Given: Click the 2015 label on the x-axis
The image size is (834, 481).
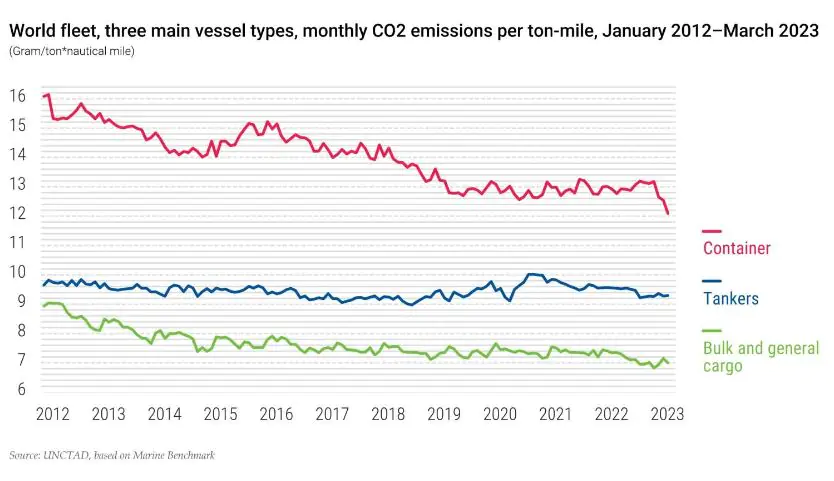Looking at the screenshot, I should (221, 413).
